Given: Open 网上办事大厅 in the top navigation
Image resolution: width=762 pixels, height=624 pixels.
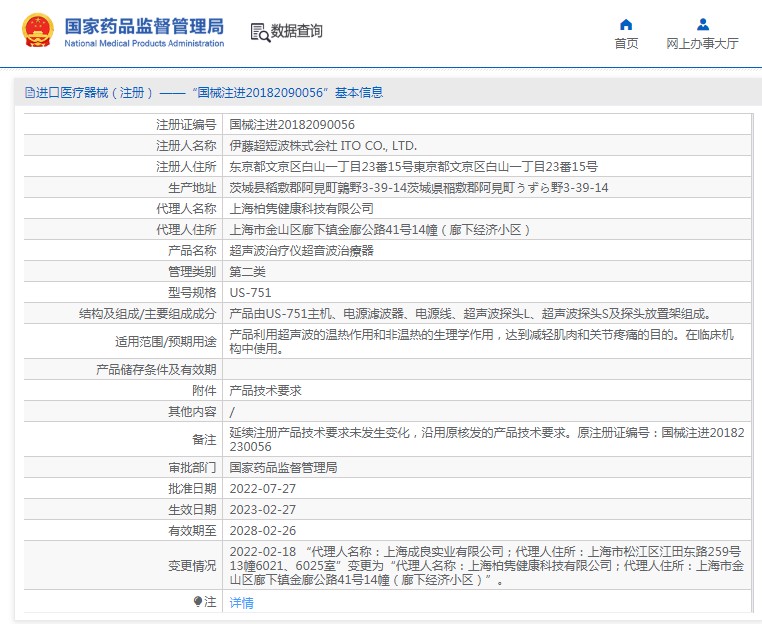Looking at the screenshot, I should pos(702,44).
